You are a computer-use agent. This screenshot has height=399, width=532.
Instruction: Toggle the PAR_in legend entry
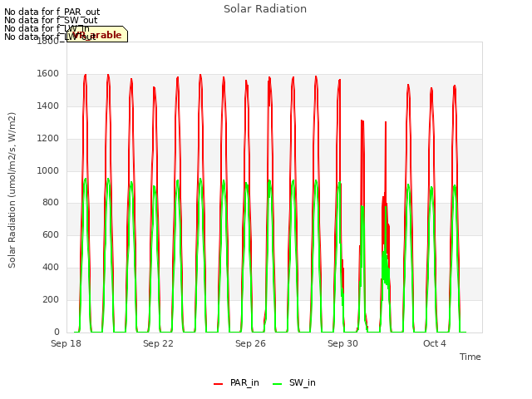(x=236, y=383)
